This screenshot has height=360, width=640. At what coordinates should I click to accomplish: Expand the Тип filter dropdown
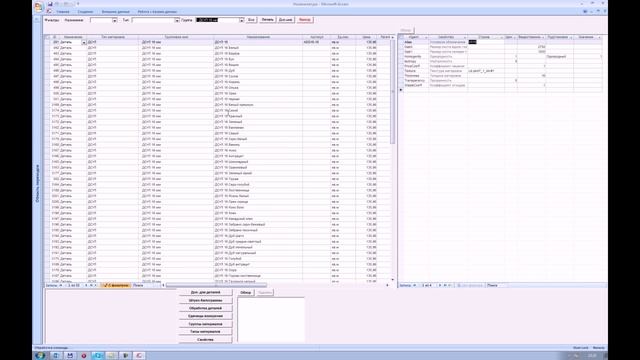tap(177, 20)
